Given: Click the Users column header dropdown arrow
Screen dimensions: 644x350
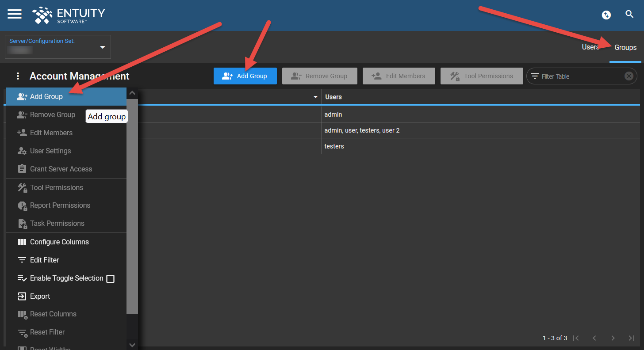Looking at the screenshot, I should coord(315,96).
